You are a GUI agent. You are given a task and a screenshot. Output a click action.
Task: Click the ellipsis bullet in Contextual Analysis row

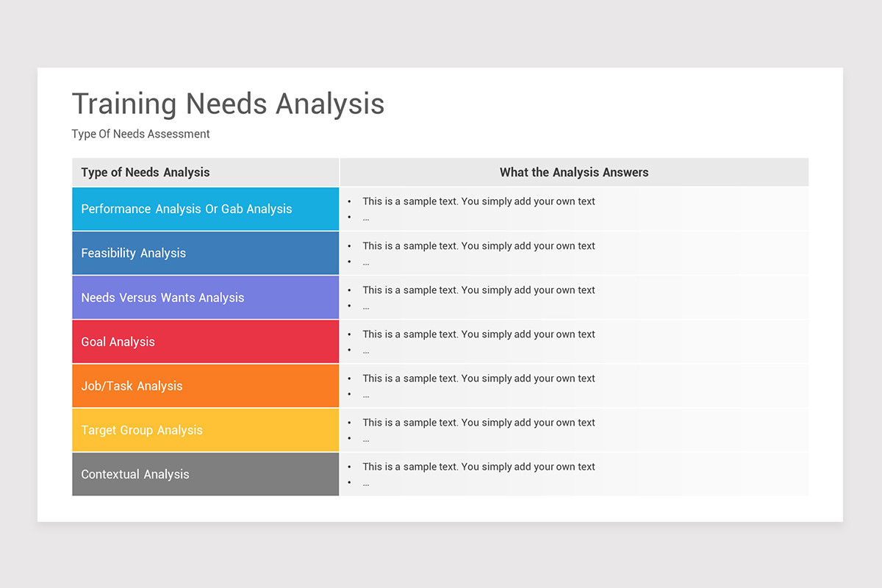pos(365,484)
